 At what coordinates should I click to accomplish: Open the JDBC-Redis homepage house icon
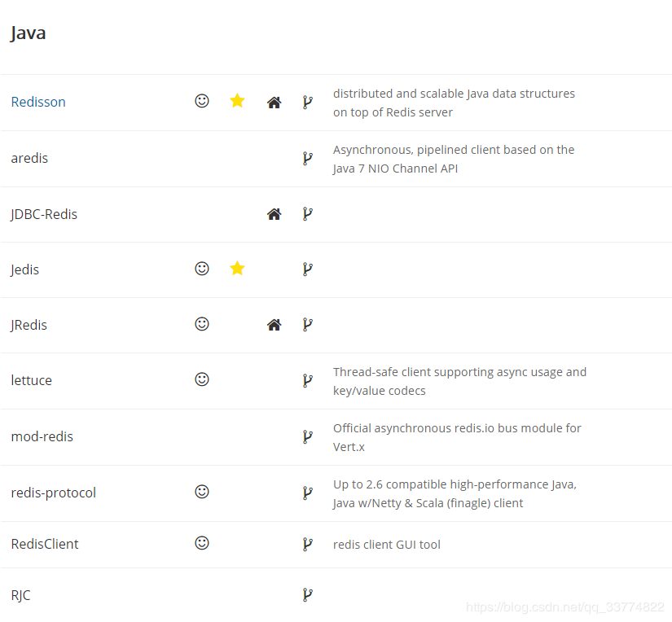[274, 214]
